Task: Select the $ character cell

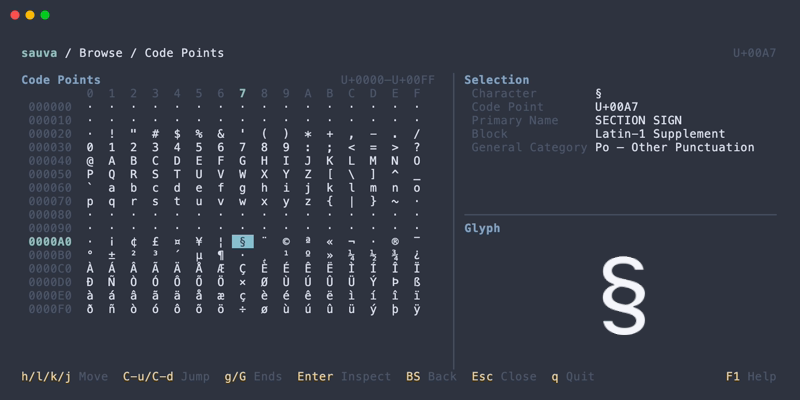Action: pos(177,134)
